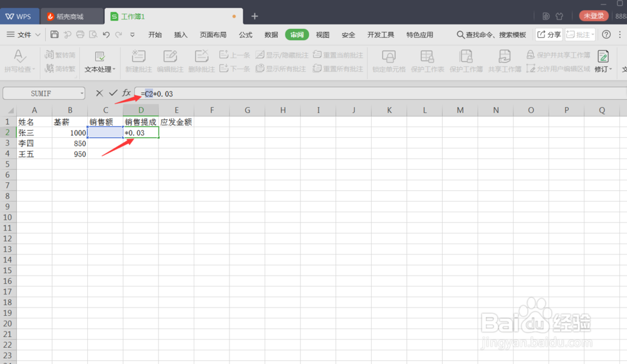The width and height of the screenshot is (627, 364).
Task: Switch to Page Layout (页面布局) tab
Action: (213, 34)
